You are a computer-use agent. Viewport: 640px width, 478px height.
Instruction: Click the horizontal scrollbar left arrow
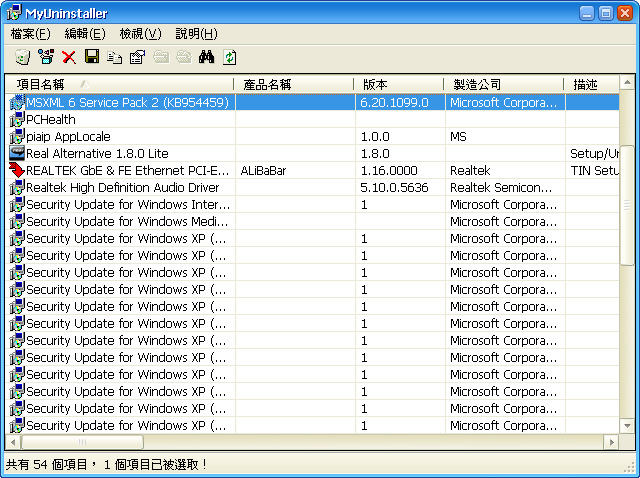point(13,442)
